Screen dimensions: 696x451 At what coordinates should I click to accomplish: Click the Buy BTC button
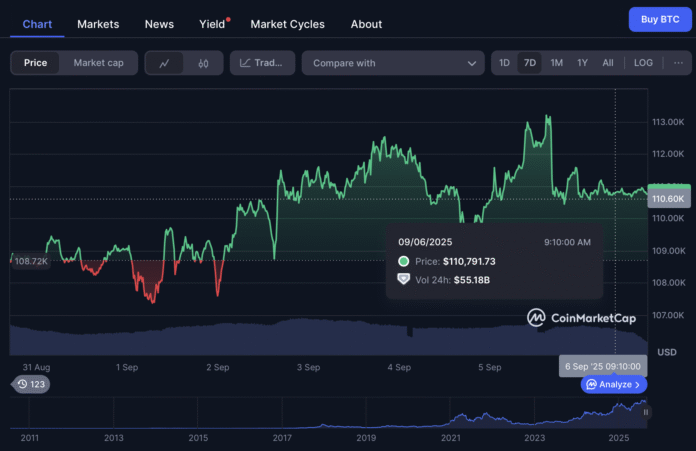(x=660, y=20)
